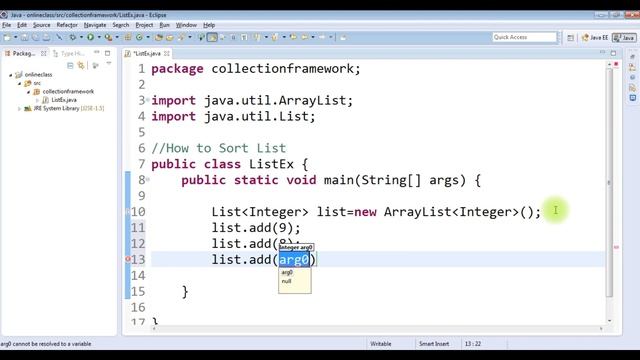Minimize the editor area
640x360 pixels.
click(602, 52)
